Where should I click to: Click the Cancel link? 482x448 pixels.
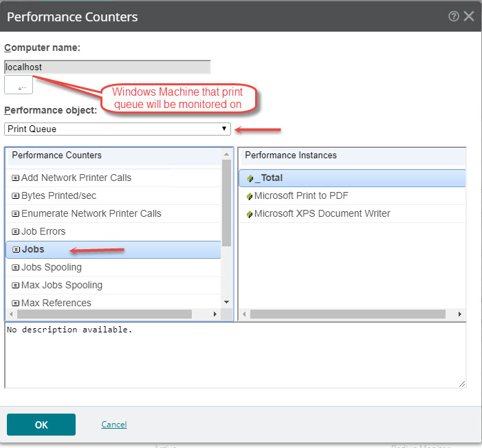point(113,425)
